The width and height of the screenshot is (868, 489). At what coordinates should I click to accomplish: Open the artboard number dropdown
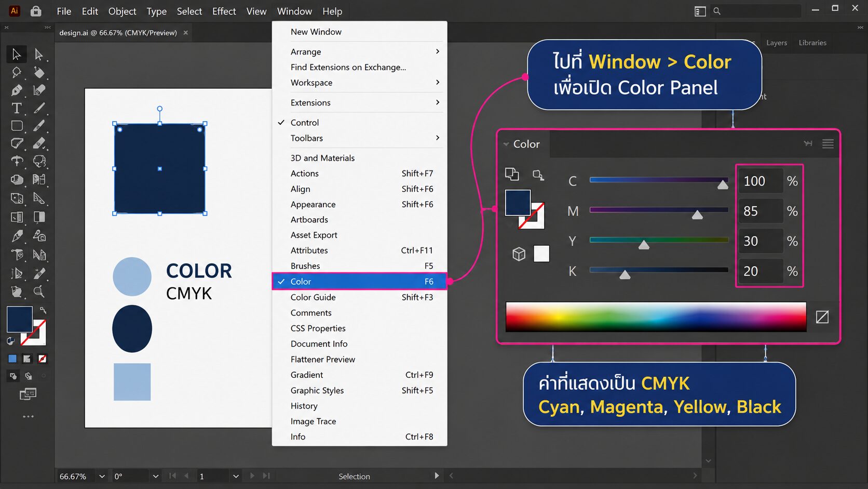pyautogui.click(x=236, y=476)
